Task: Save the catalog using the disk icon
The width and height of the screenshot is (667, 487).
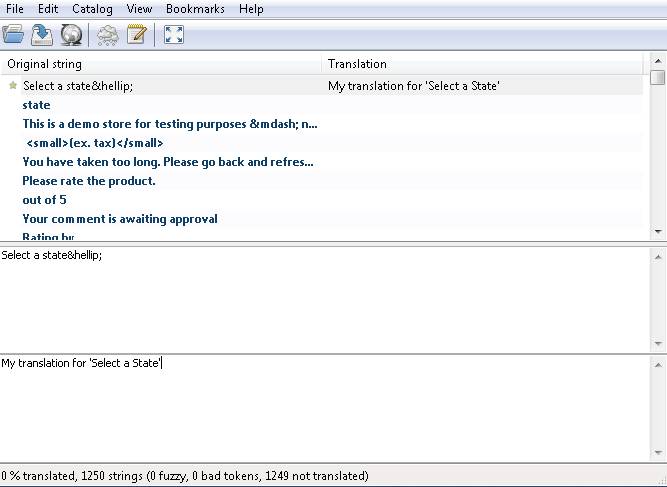Action: pyautogui.click(x=42, y=34)
